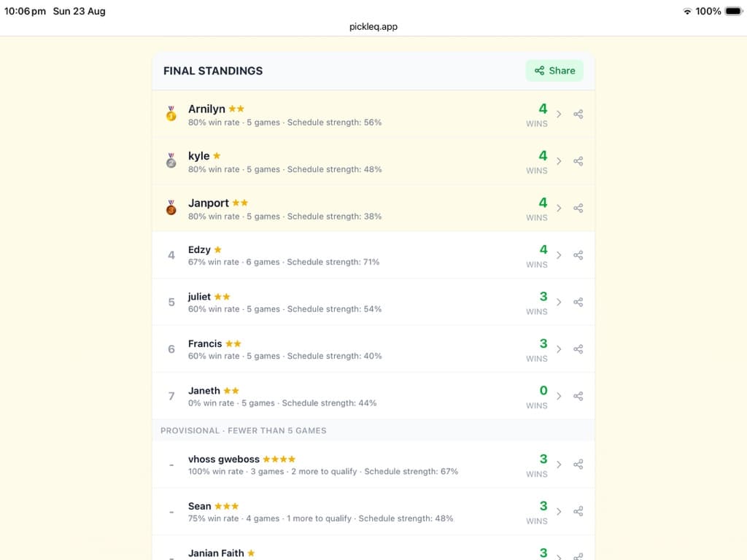Tap the pickleq.app address bar text
This screenshot has height=560, width=747.
click(x=373, y=27)
